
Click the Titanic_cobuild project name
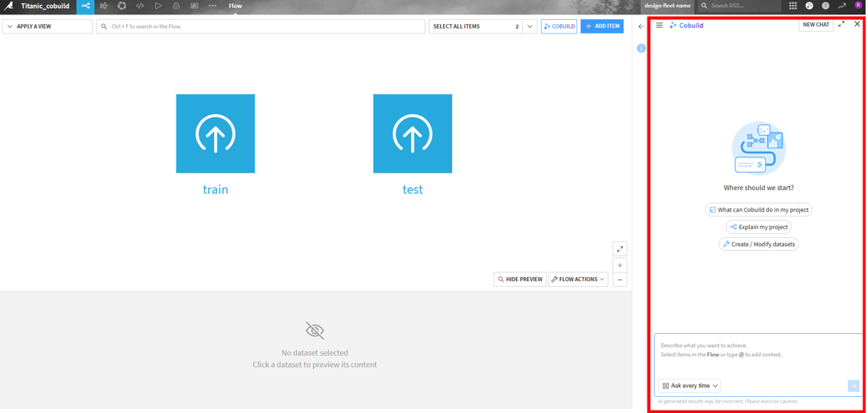point(46,6)
